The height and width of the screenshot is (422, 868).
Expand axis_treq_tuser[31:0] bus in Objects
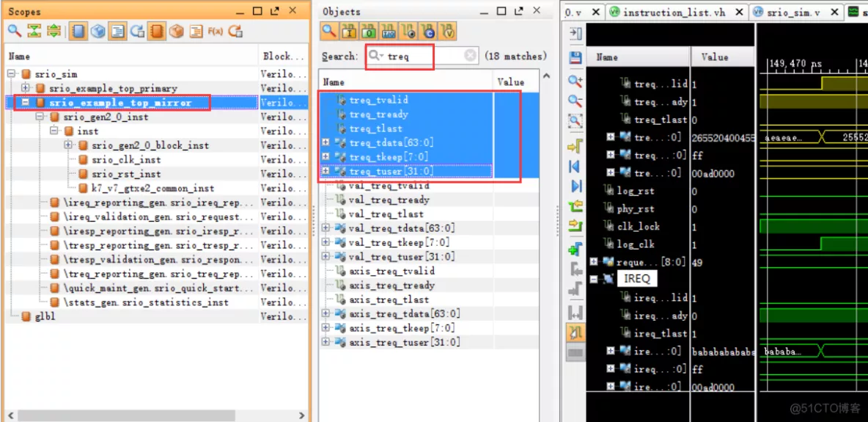pos(325,342)
